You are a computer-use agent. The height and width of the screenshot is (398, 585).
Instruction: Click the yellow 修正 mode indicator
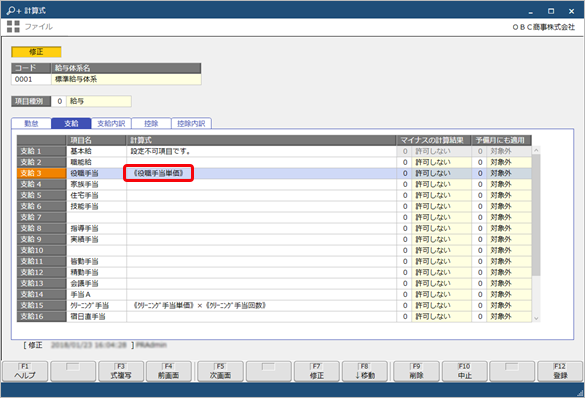pyautogui.click(x=36, y=52)
